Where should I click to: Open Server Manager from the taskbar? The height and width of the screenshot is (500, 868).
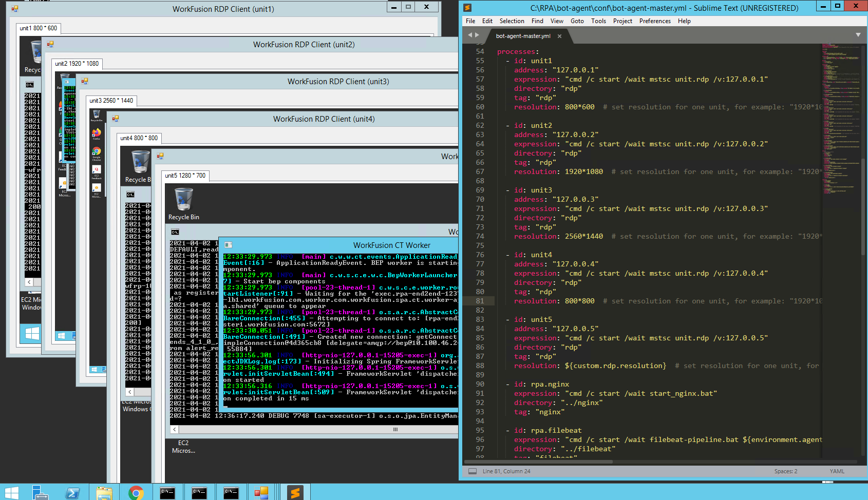[x=40, y=493]
